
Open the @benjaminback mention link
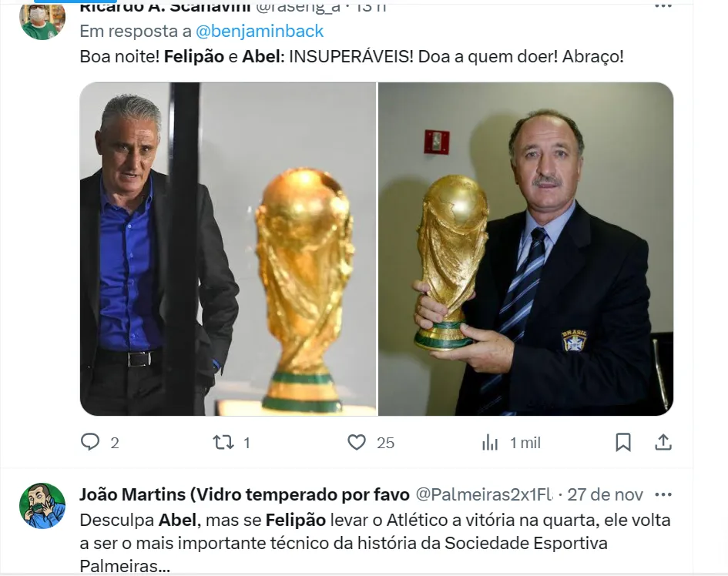(260, 31)
